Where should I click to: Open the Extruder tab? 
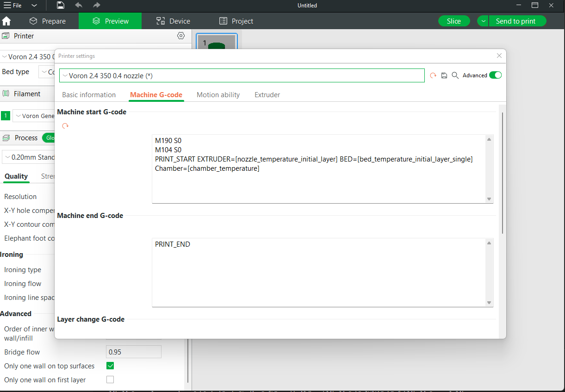267,95
